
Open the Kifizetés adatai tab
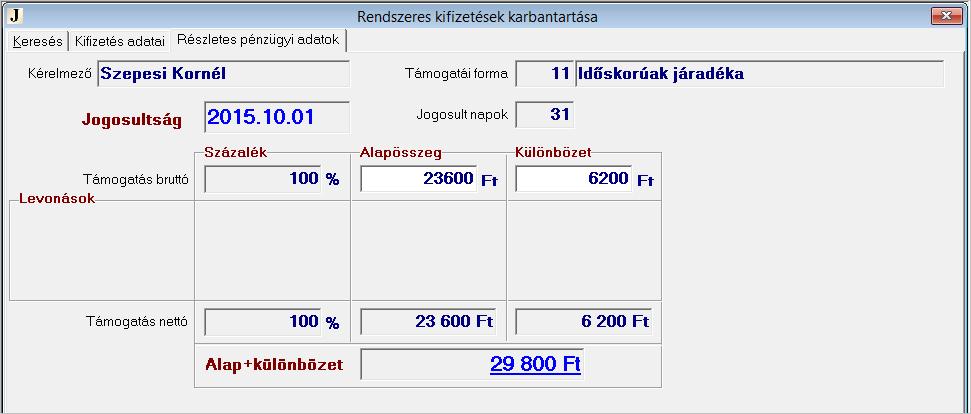[120, 41]
